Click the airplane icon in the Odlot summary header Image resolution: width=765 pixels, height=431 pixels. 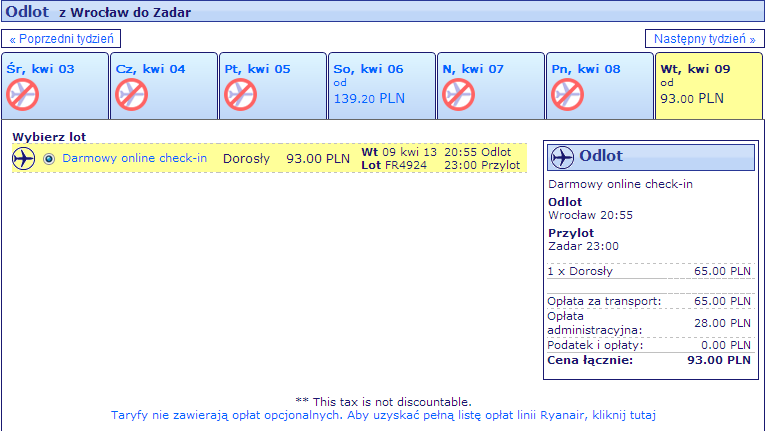click(x=562, y=157)
